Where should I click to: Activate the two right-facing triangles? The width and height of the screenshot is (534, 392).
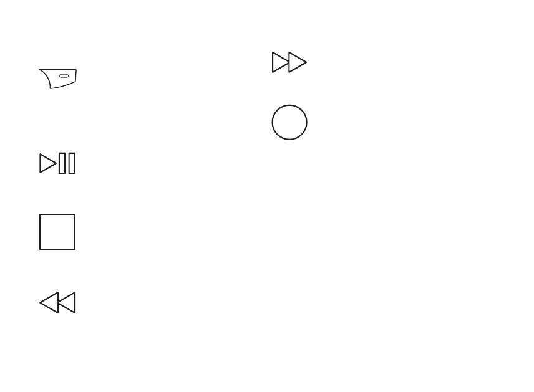click(289, 62)
